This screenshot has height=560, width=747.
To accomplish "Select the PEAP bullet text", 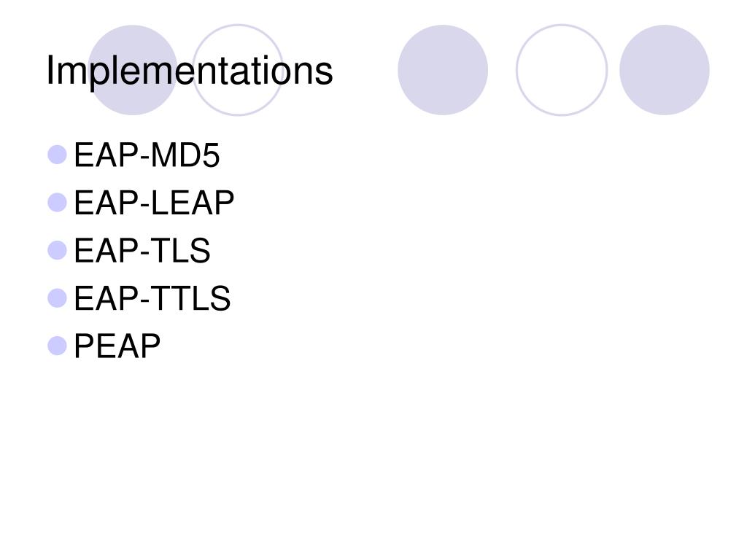I will pos(117,346).
